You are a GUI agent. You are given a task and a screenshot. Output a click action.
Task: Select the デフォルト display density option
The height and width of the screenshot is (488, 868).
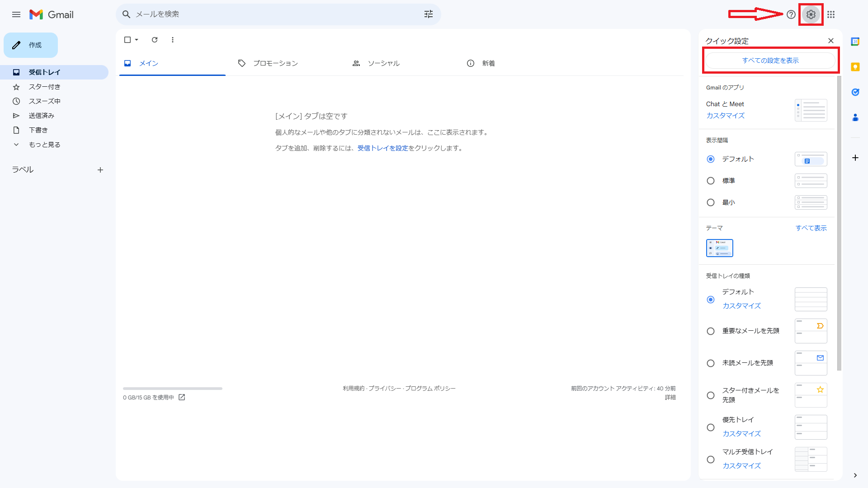point(710,159)
